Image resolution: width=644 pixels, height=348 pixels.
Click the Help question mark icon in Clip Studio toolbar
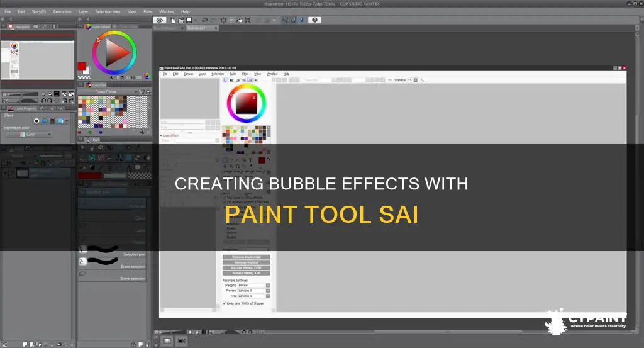point(314,20)
